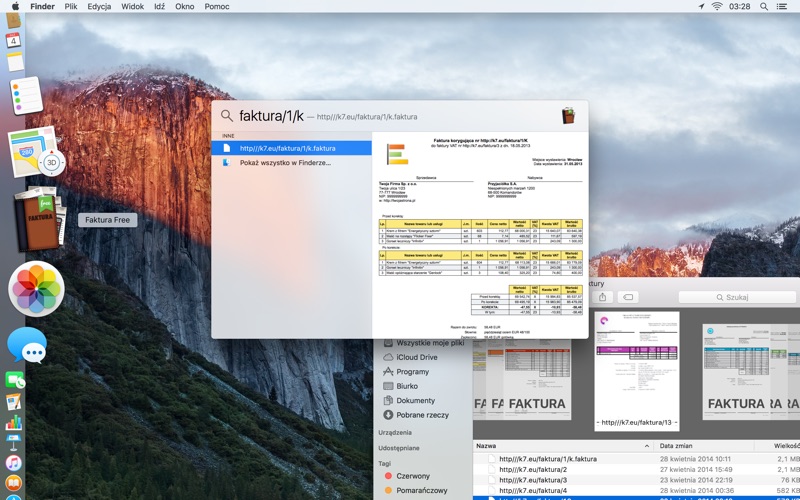Open the Plik menu
The width and height of the screenshot is (800, 500).
71,7
